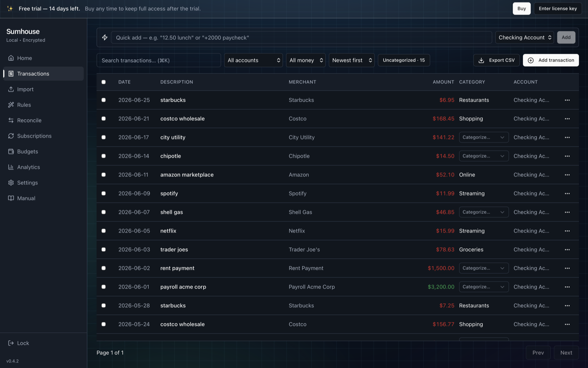588x368 pixels.
Task: Tick the chipotle row checkbox
Action: point(104,156)
